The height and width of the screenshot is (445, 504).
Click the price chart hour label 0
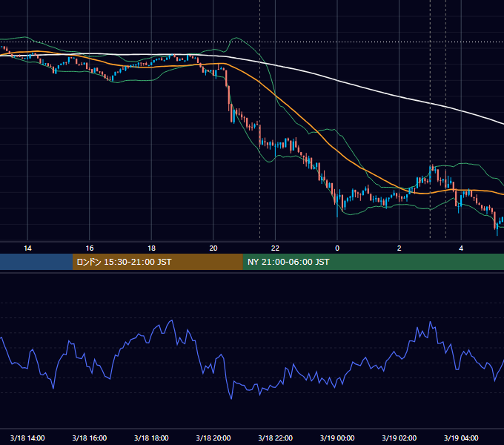tap(337, 248)
